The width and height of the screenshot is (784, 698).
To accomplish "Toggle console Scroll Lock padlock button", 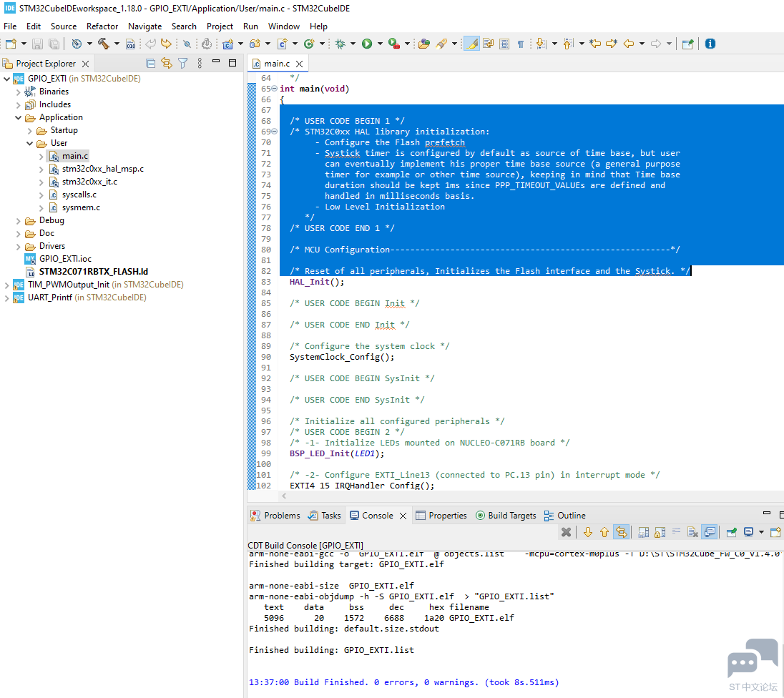I will coord(660,532).
